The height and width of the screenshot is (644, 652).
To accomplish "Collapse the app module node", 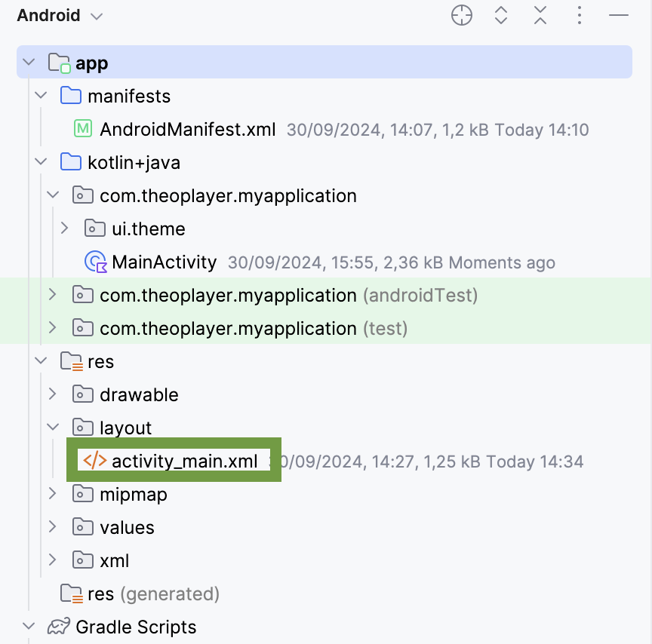I will [x=29, y=63].
